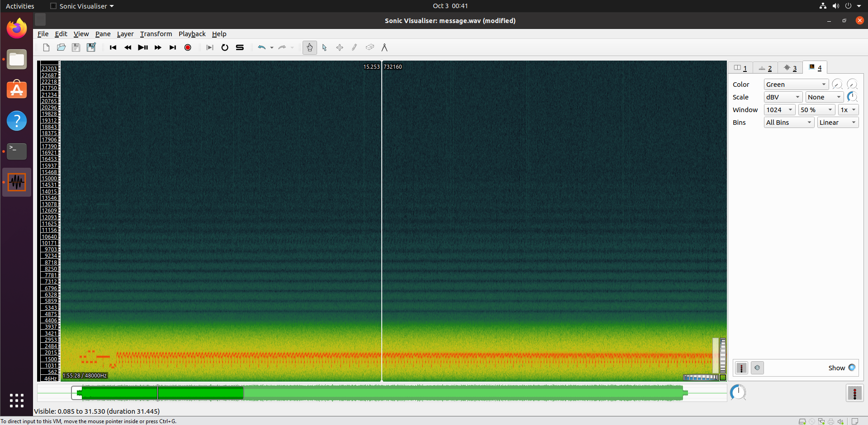Select the Navigate tool in the toolbar
The height and width of the screenshot is (425, 868).
(x=309, y=47)
